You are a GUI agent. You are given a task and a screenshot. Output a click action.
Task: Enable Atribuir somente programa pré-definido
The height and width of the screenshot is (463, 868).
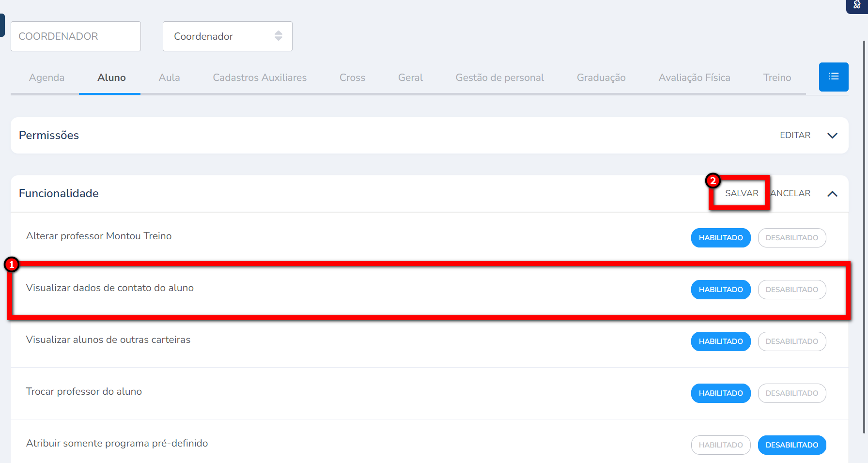[720, 445]
